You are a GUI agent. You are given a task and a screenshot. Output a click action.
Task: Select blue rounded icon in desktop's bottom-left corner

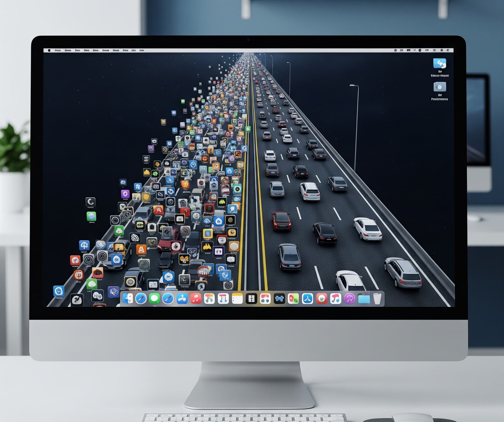coord(59,291)
